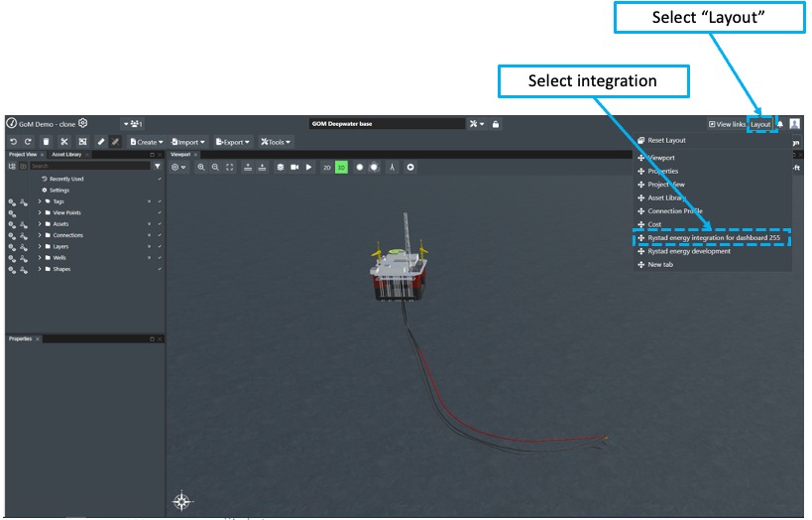Switch viewport to 2D mode
812x520 pixels.
coord(327,168)
